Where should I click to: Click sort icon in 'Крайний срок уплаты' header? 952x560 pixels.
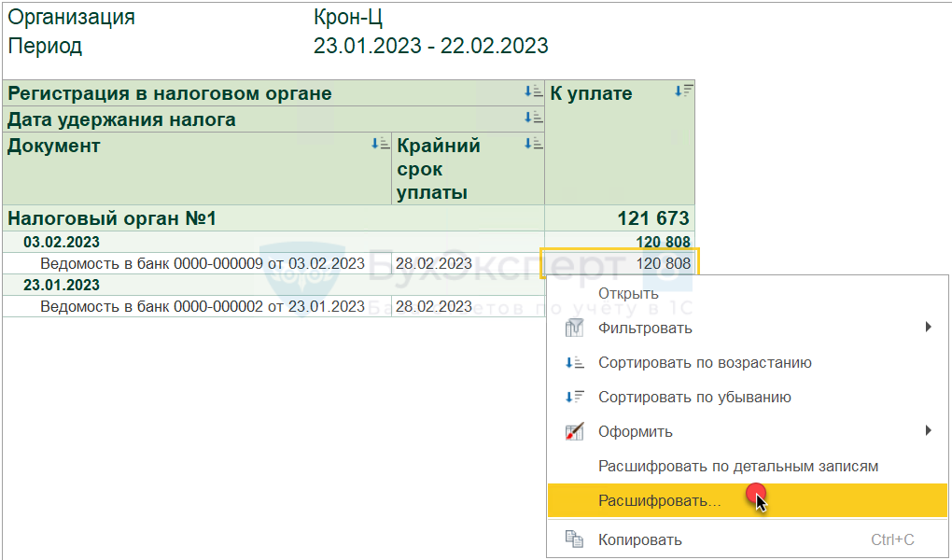point(533,144)
